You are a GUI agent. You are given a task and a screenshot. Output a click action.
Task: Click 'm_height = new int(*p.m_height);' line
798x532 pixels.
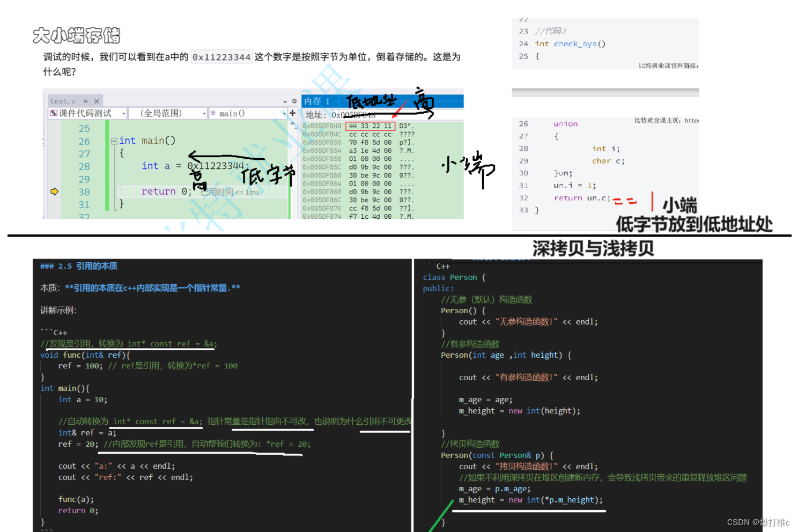(x=531, y=500)
